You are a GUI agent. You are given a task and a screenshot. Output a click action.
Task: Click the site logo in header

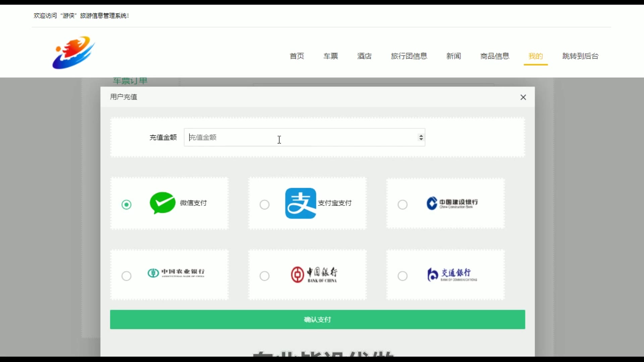pyautogui.click(x=74, y=53)
